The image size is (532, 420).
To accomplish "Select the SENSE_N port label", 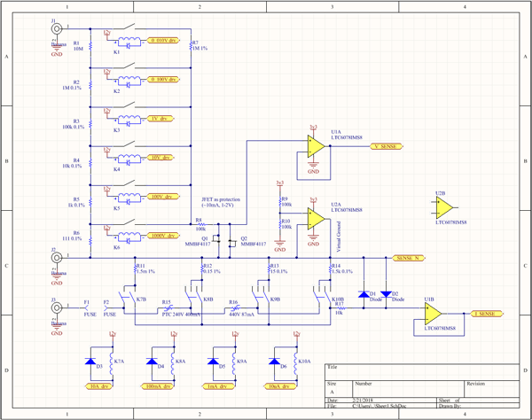I will coord(409,258).
